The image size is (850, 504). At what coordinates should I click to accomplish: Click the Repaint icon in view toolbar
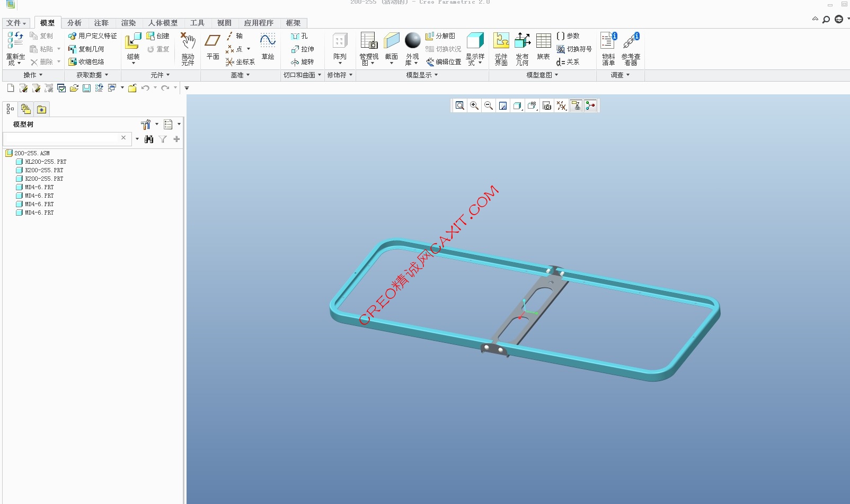click(x=503, y=105)
